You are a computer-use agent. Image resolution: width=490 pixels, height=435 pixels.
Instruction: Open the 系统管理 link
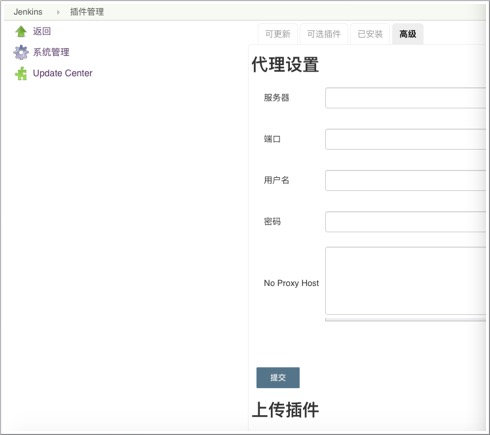pos(51,52)
